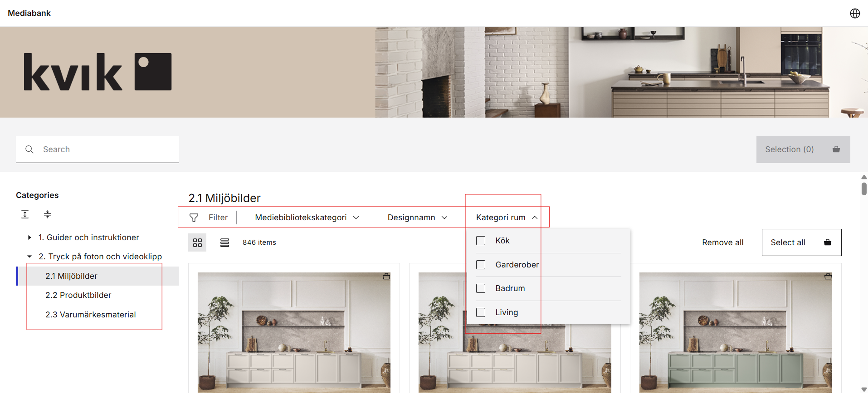Click the collapse all categories icon
Screen dimensions: 868x393
(x=47, y=214)
